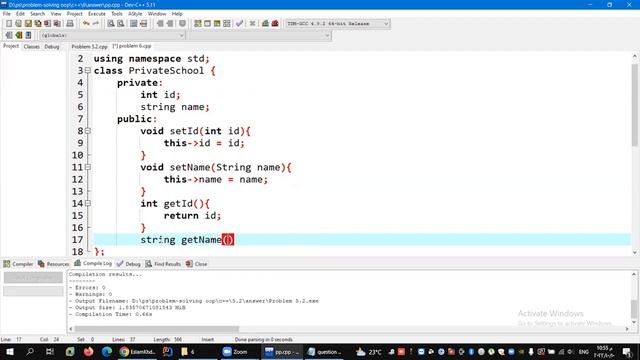Click the Goto Bookmarks icon
Viewport: 640px width, 360px height.
point(28,36)
